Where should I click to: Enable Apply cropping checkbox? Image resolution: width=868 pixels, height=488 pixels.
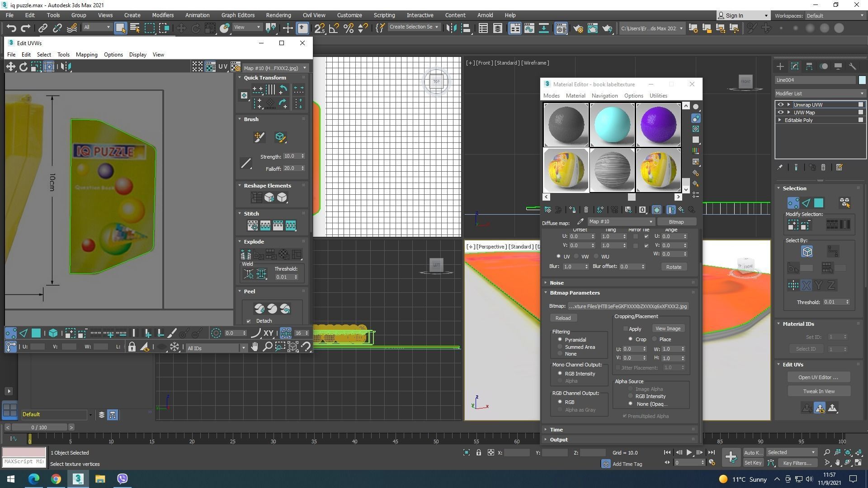tap(626, 328)
